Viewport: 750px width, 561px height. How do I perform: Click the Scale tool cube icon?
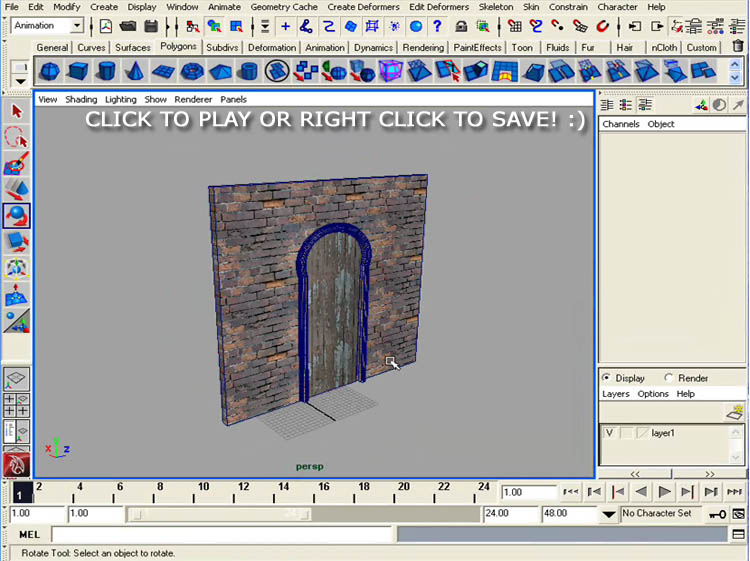tap(16, 241)
